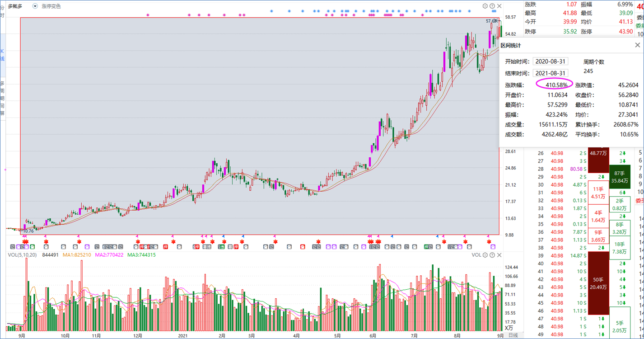
Task: Open the 日线 period selector
Action: click(x=513, y=335)
